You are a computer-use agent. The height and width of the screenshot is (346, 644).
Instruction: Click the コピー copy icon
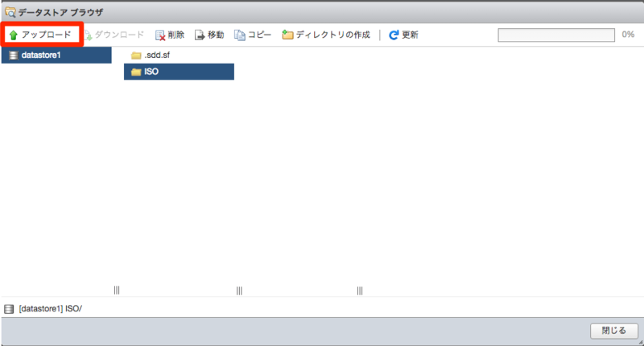pos(239,35)
